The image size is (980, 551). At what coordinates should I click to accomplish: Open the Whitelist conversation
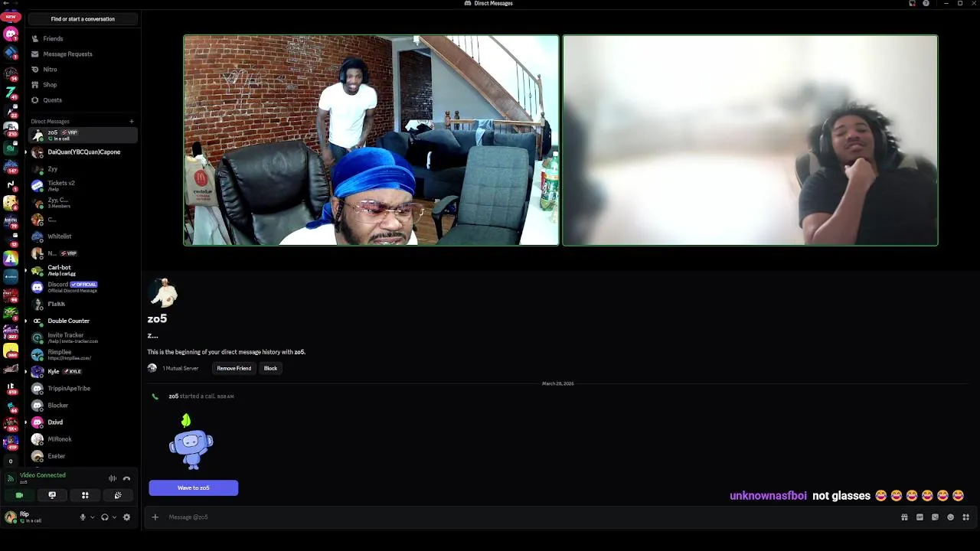tap(83, 236)
